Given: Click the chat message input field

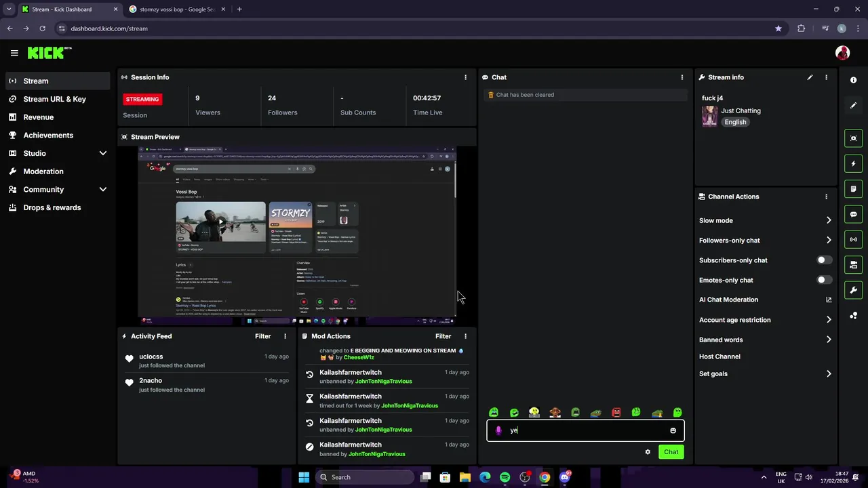Looking at the screenshot, I should 585,430.
